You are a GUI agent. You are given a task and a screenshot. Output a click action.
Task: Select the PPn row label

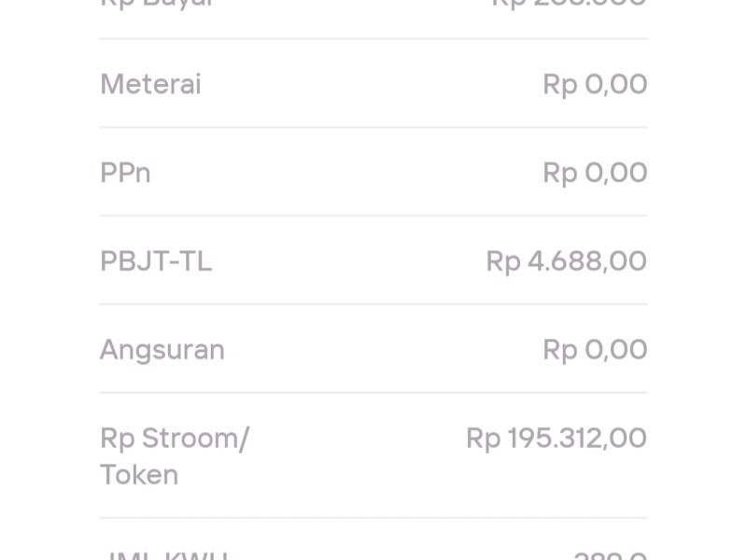(124, 172)
